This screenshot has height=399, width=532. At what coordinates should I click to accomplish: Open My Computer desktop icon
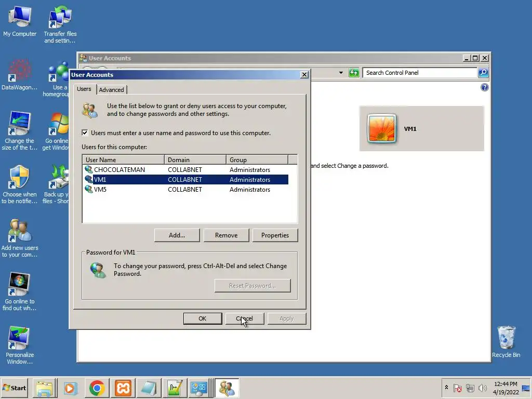pos(20,21)
